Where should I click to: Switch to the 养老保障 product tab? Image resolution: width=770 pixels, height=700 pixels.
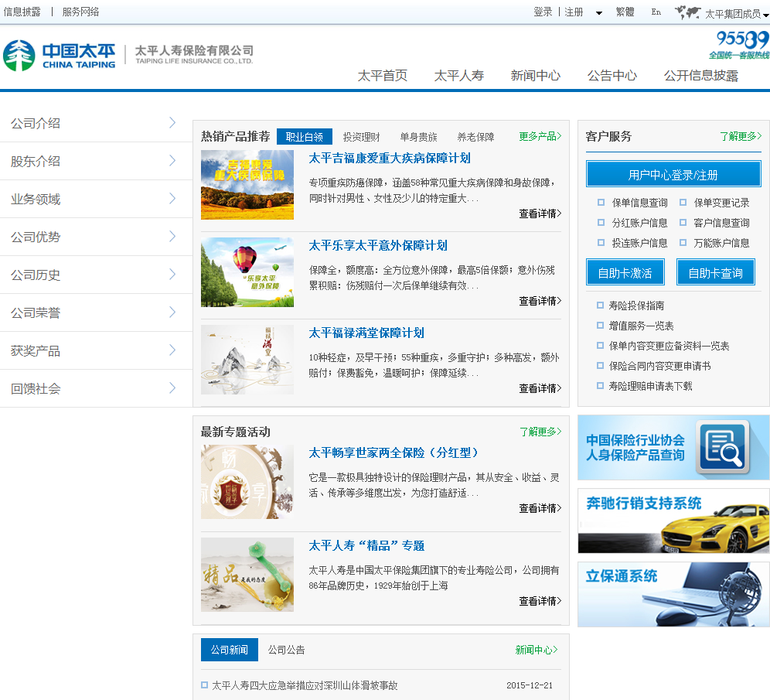475,137
